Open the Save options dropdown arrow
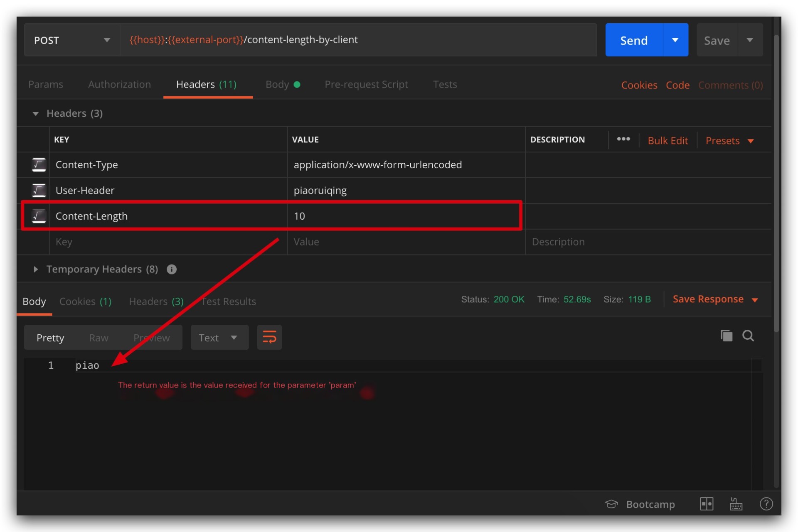Screen dimensions: 798x532 point(750,40)
